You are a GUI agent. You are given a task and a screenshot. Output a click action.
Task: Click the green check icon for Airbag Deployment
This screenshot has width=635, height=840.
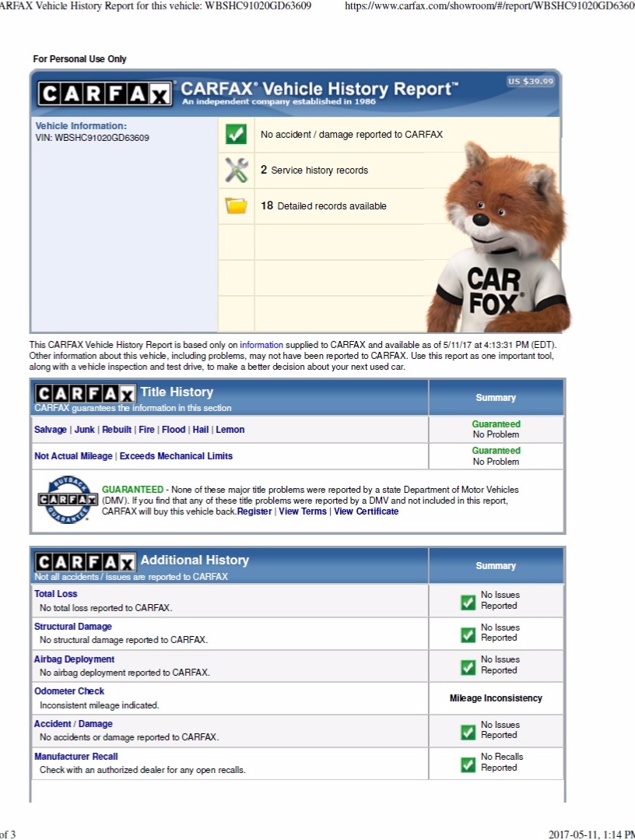click(x=468, y=667)
